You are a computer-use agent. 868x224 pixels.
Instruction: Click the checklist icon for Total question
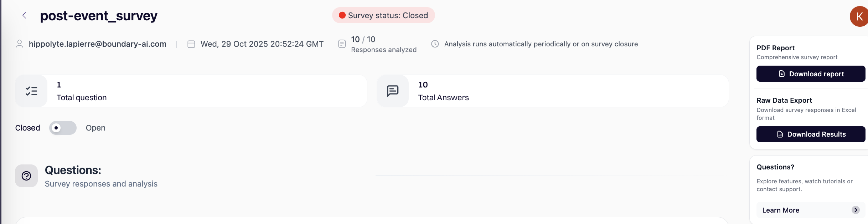(31, 91)
